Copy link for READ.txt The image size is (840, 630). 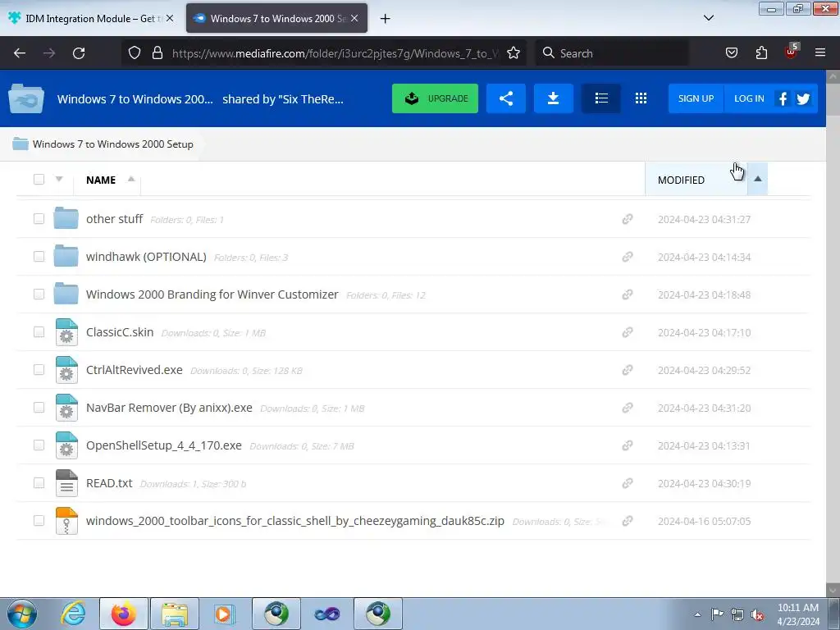tap(628, 483)
